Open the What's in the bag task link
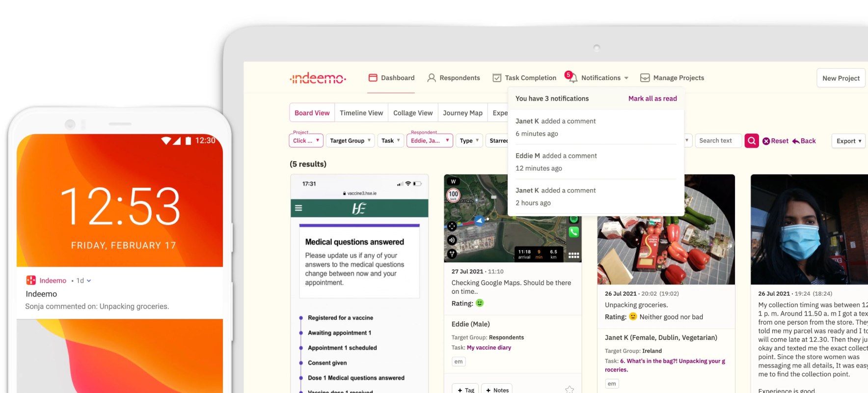The height and width of the screenshot is (393, 868). pos(665,365)
